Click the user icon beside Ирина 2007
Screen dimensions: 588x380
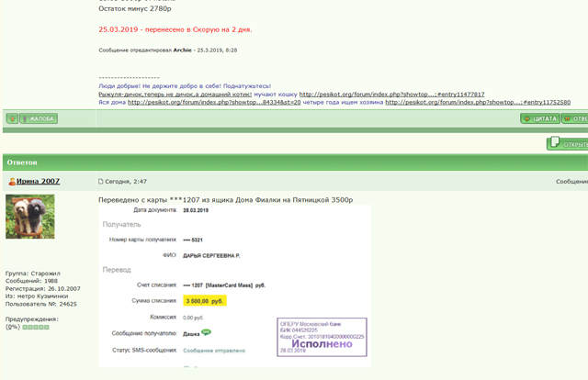tap(12, 182)
